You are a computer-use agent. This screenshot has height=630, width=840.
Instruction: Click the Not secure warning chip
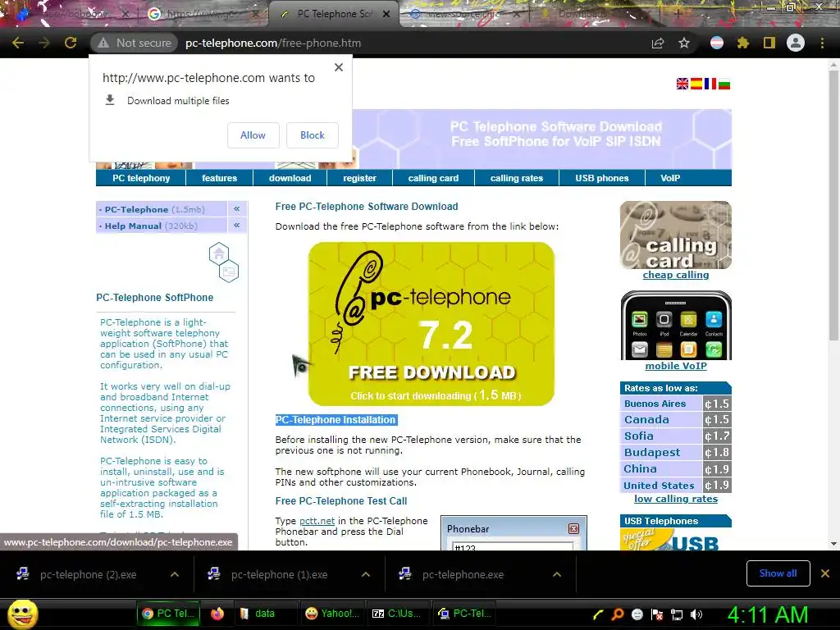point(135,43)
